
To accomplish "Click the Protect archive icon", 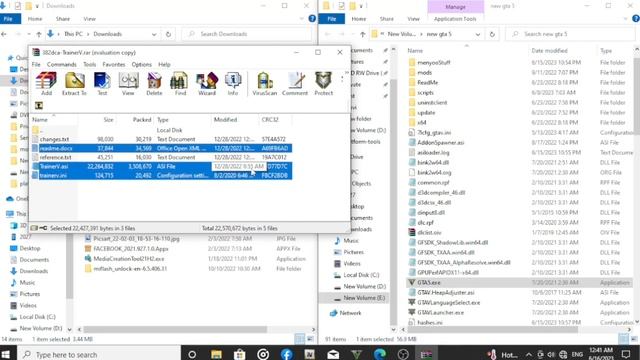I will 323,84.
